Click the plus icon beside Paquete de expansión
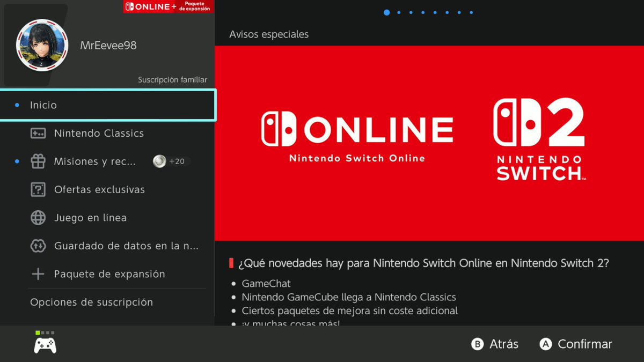644x362 pixels. [38, 274]
